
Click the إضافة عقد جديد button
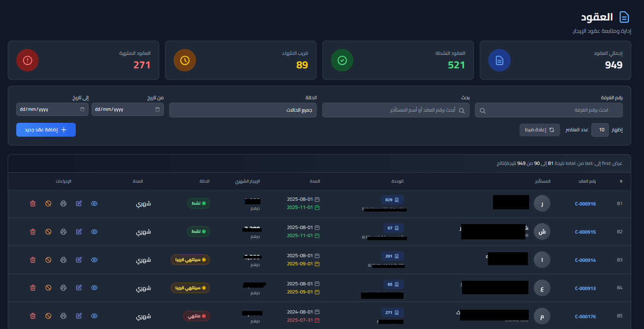[x=46, y=130]
